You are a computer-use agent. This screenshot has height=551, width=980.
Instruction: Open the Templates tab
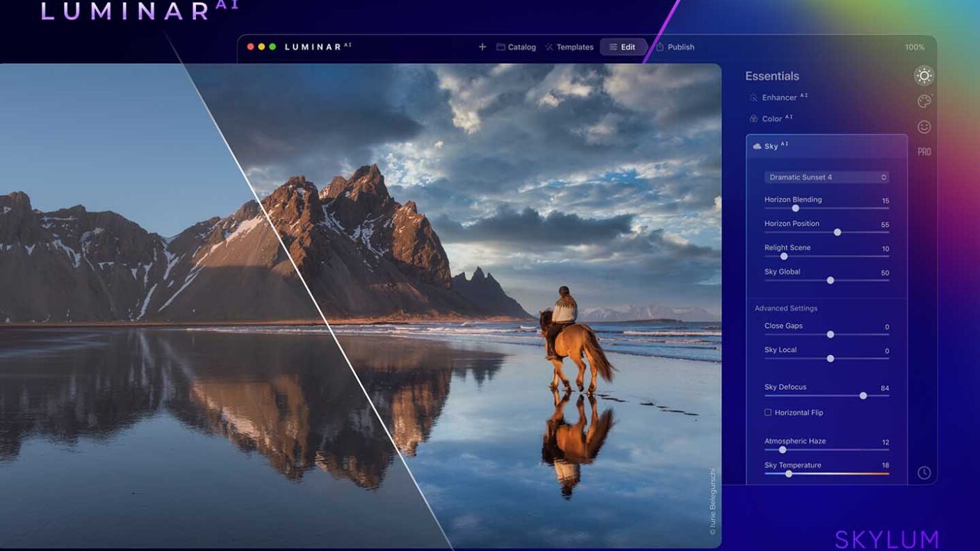point(569,47)
